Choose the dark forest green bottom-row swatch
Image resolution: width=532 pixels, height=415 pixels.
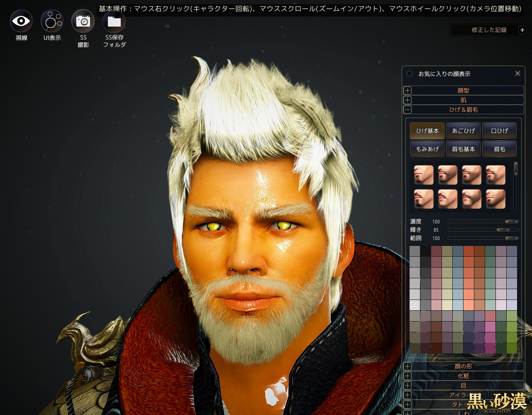click(x=501, y=348)
